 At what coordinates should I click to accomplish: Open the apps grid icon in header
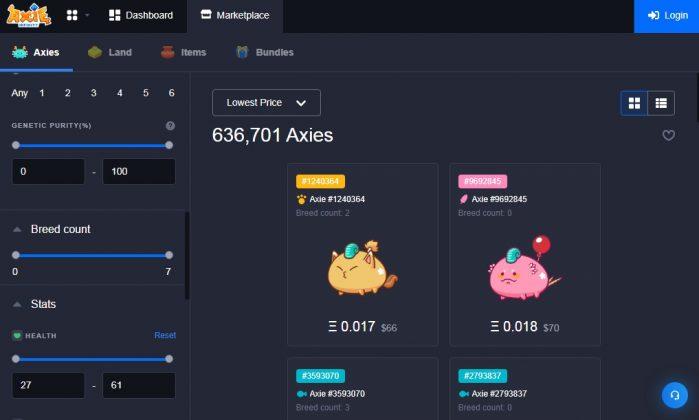pyautogui.click(x=72, y=15)
